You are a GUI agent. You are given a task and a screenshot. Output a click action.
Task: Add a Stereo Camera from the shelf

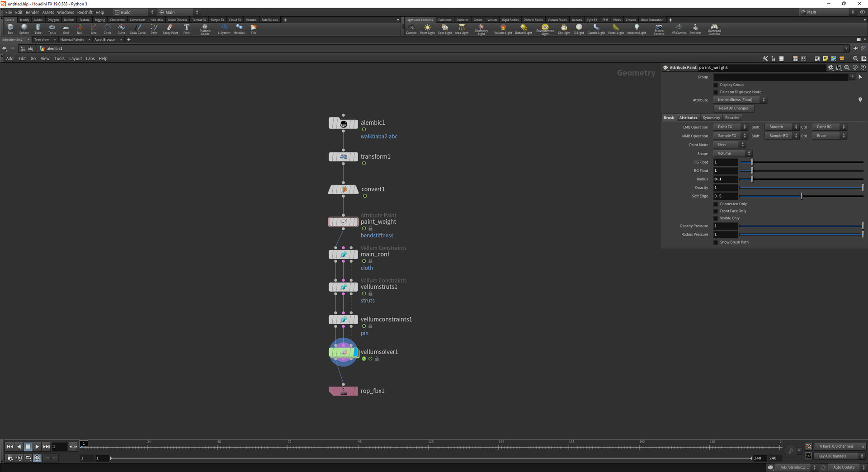pyautogui.click(x=659, y=29)
